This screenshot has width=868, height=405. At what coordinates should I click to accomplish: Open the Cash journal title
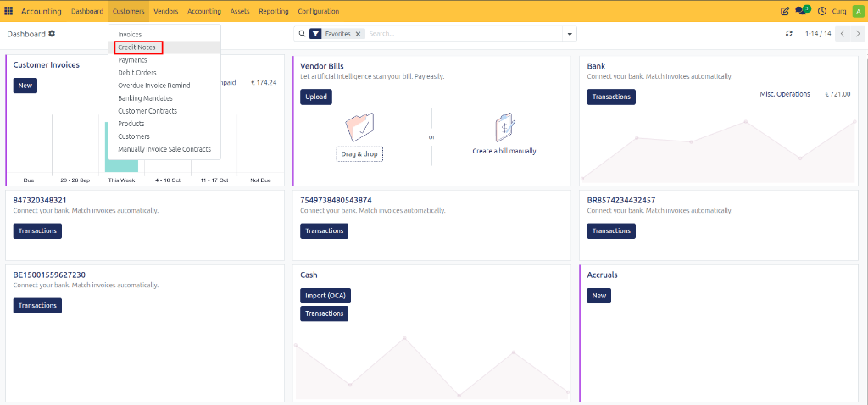(309, 275)
